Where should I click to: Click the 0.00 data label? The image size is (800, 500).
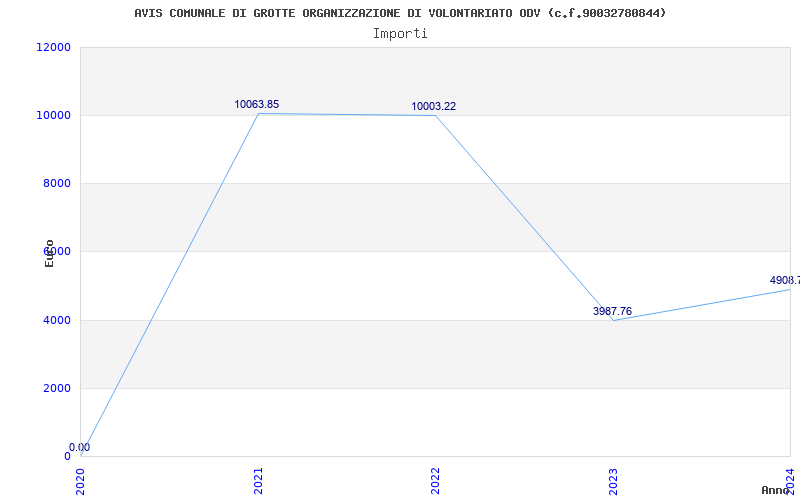[80, 447]
